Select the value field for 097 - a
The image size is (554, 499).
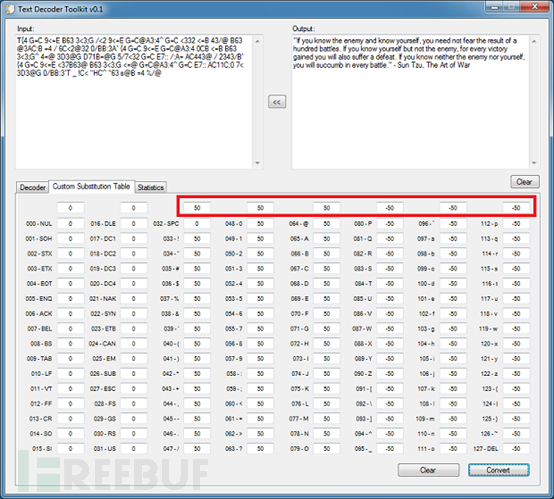coord(453,239)
